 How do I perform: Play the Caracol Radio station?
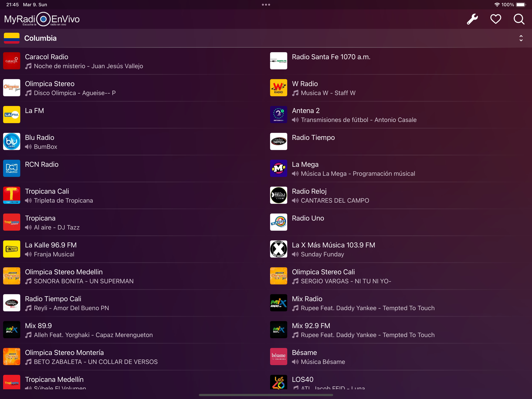pyautogui.click(x=47, y=57)
